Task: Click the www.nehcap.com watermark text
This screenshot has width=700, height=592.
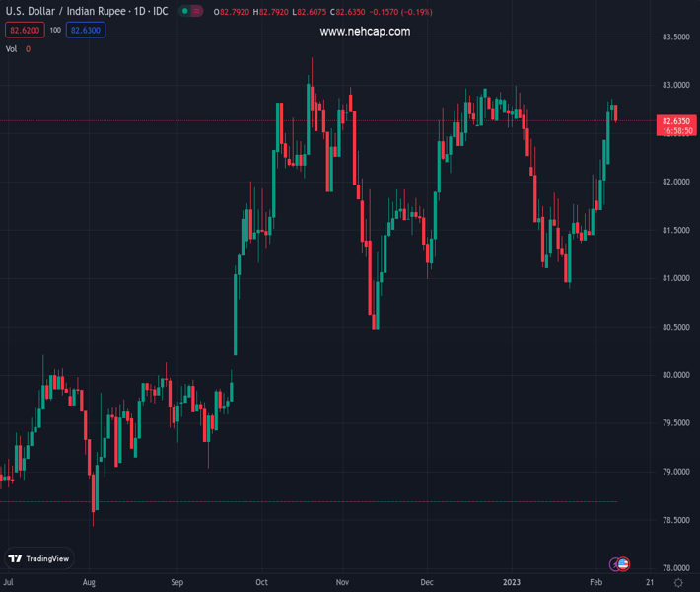Action: (x=365, y=32)
